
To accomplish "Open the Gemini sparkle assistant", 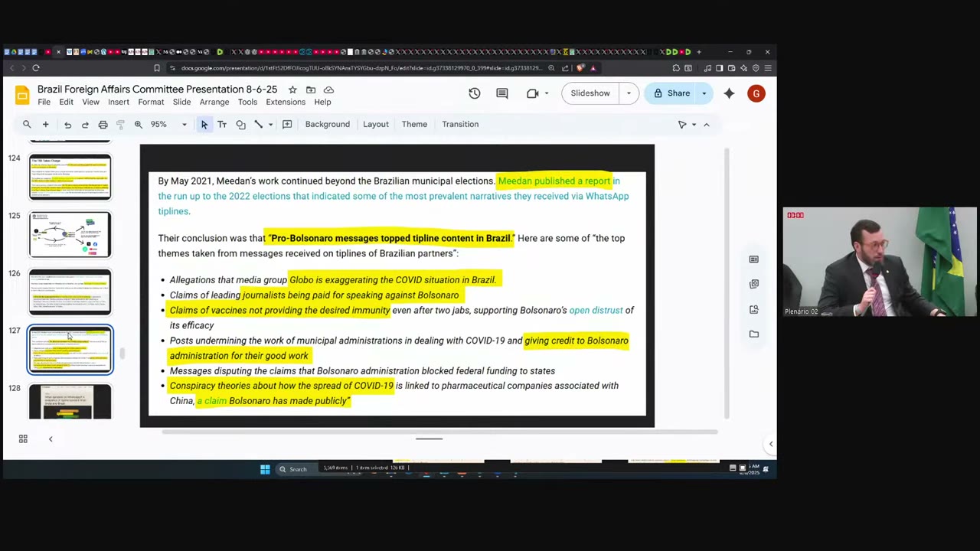I will 729,93.
